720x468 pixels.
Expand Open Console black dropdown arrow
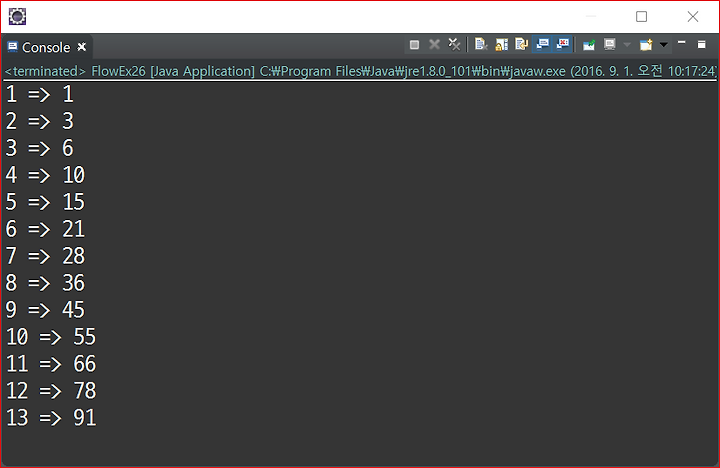(x=664, y=45)
